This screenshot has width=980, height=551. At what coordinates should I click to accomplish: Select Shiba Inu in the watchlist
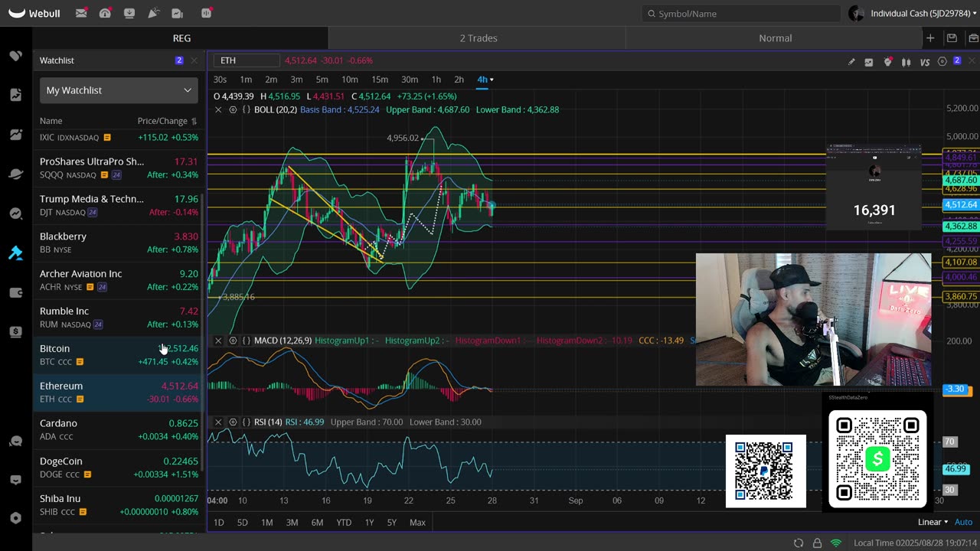tap(119, 505)
